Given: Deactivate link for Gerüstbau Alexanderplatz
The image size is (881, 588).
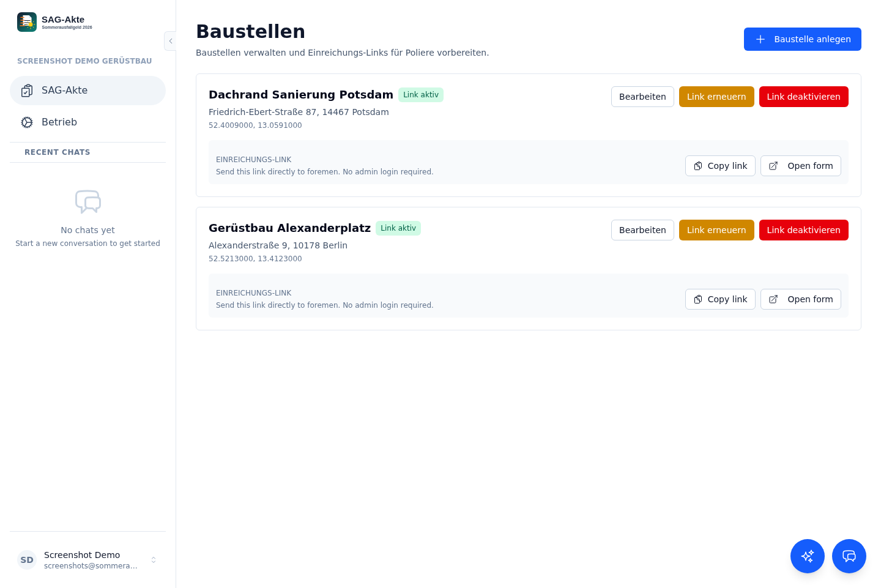Looking at the screenshot, I should pos(803,230).
